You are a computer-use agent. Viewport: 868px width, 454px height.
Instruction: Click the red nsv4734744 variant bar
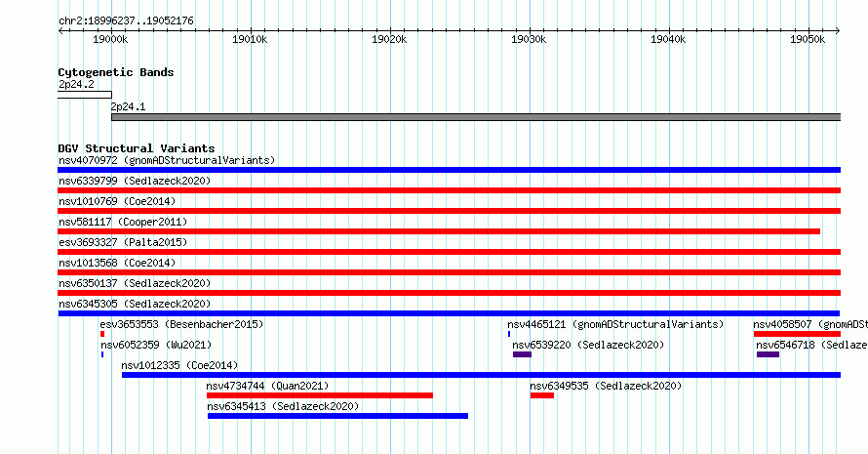pos(320,395)
